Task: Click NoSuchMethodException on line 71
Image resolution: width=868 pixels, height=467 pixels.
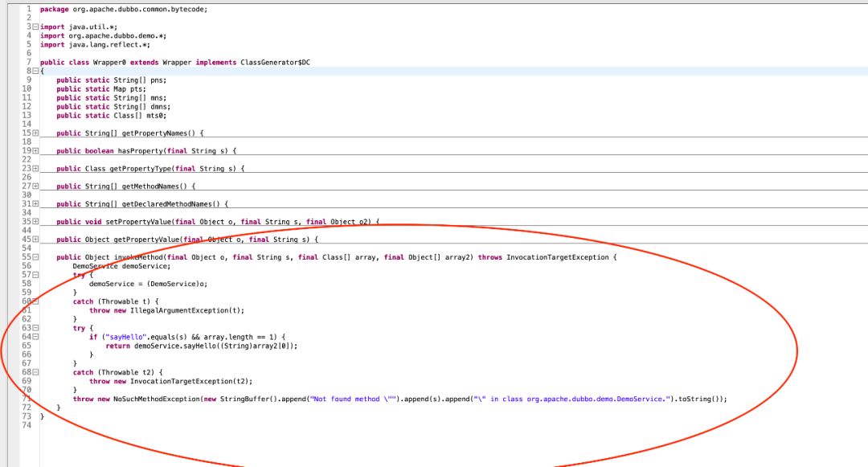Action: [157, 399]
